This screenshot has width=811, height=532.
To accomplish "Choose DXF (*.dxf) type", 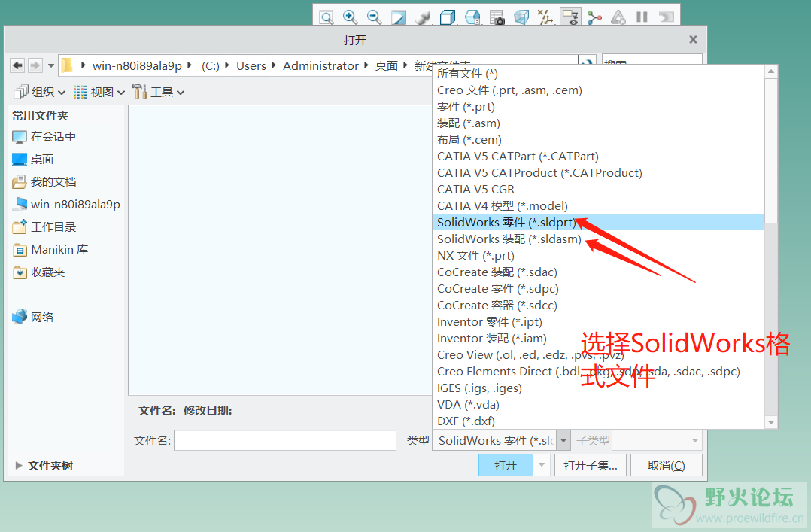I will point(598,421).
